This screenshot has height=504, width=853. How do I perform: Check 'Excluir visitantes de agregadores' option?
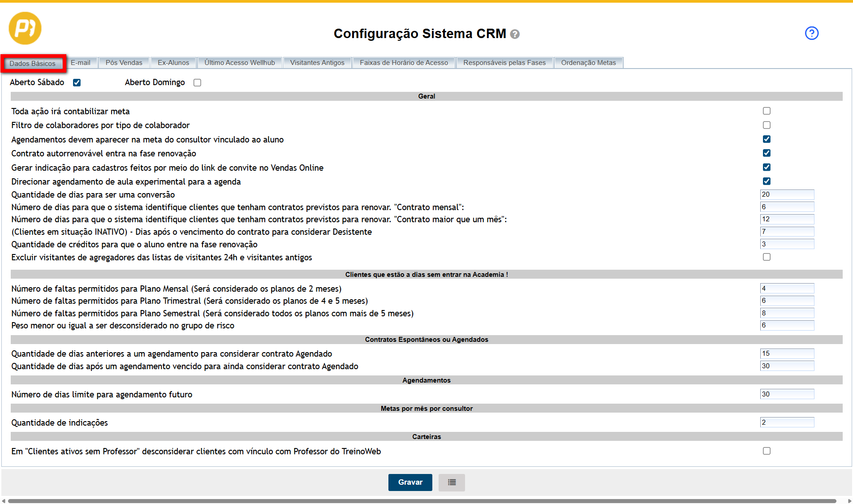coord(767,257)
